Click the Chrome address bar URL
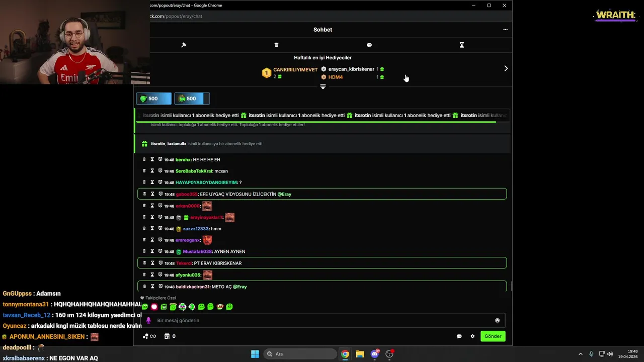644x362 pixels. 176,16
